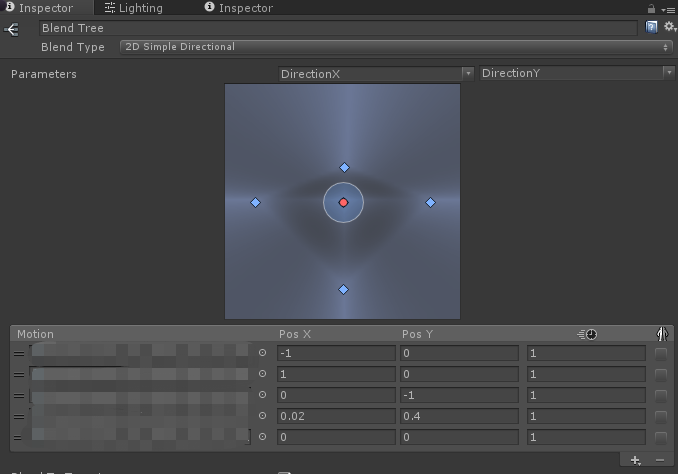Open the DirectionX parameter dropdown

tap(376, 74)
